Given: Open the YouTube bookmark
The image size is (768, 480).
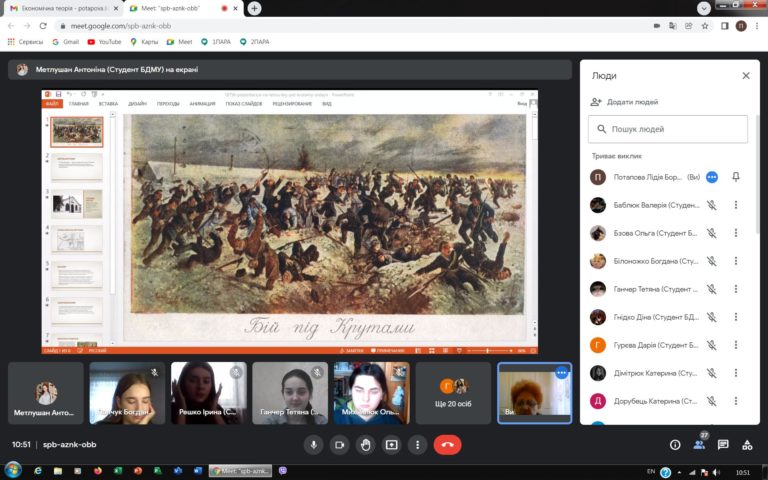Looking at the screenshot, I should (104, 42).
